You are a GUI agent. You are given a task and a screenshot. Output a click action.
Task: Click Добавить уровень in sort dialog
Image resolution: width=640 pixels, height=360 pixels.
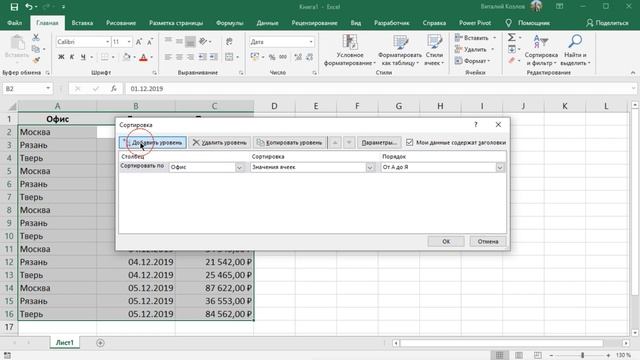(x=153, y=142)
